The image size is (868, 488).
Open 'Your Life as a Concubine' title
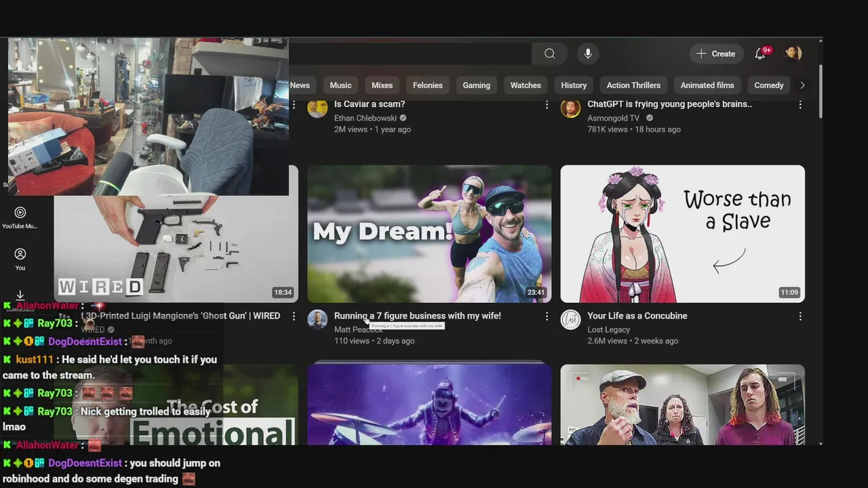click(x=637, y=316)
